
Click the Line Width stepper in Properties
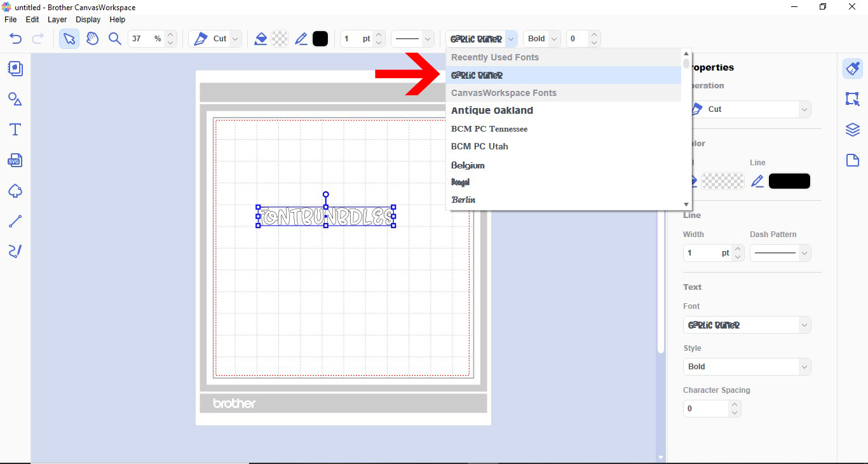click(x=738, y=253)
